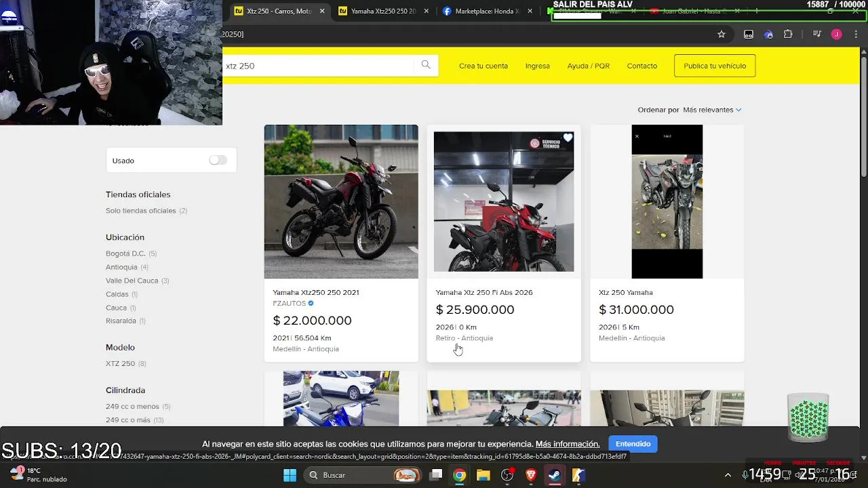The width and height of the screenshot is (868, 488).
Task: Open Brave browser from taskbar
Action: (x=531, y=475)
